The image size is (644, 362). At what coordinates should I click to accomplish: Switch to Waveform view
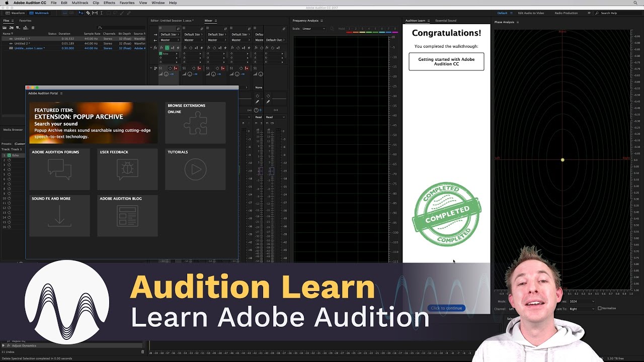click(x=15, y=13)
